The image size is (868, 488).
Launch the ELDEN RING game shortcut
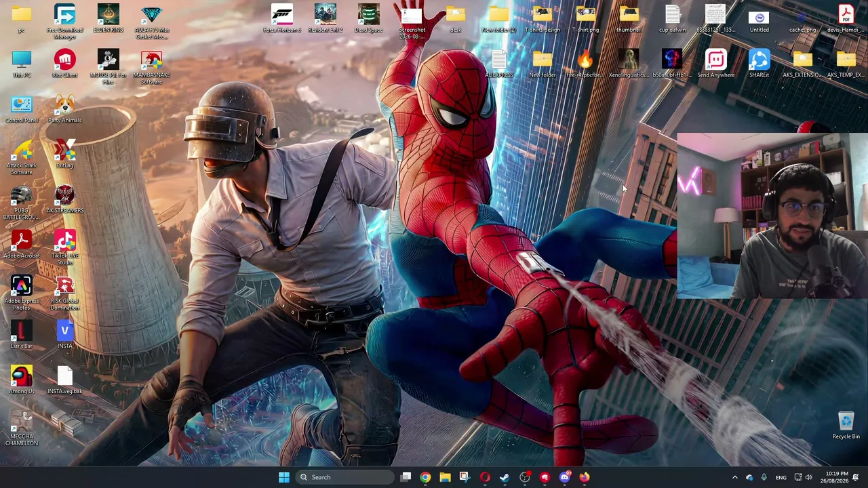pyautogui.click(x=108, y=19)
